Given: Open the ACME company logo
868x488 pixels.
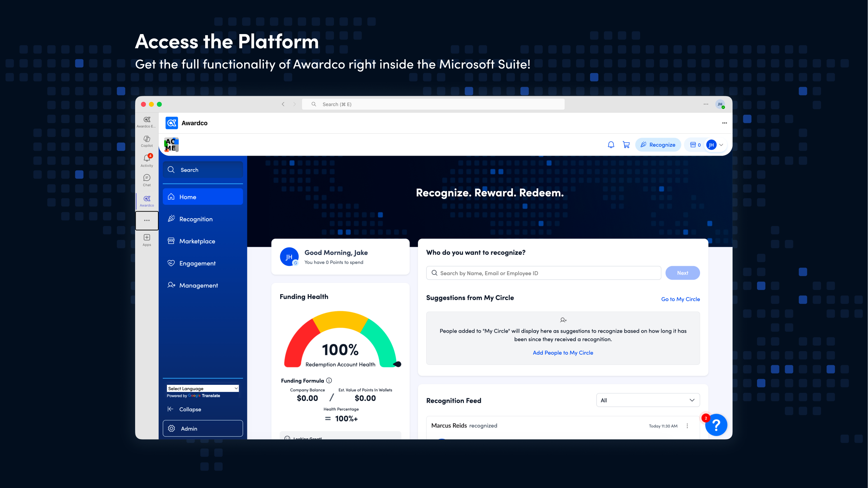Looking at the screenshot, I should coord(171,145).
